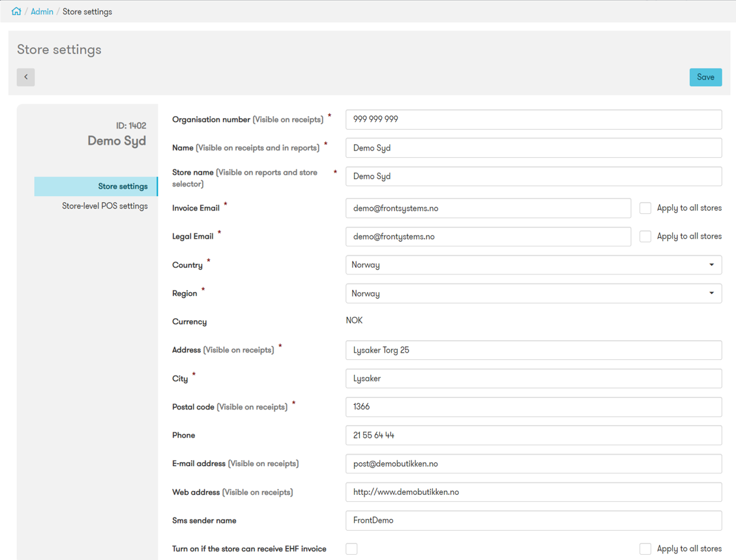The image size is (736, 560).
Task: Select the Sms sender name field
Action: pos(533,520)
